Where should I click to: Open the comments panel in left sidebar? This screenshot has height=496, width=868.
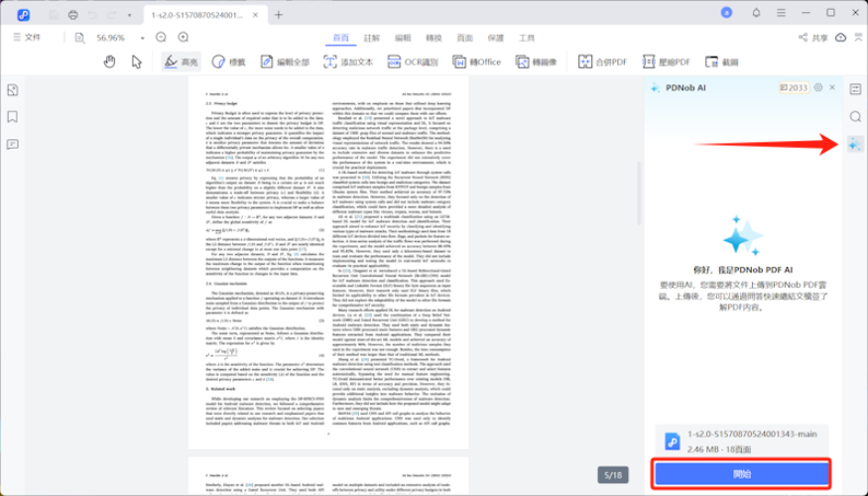12,144
